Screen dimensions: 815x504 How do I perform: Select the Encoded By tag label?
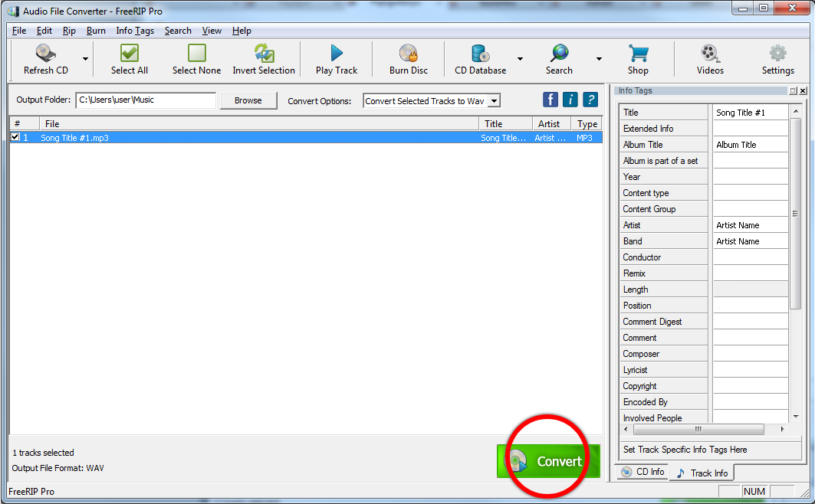[663, 402]
